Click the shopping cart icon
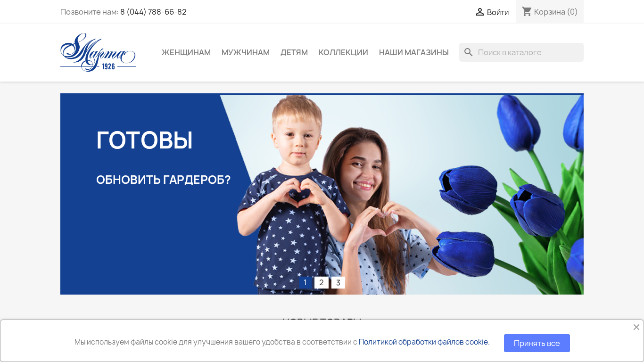 527,11
